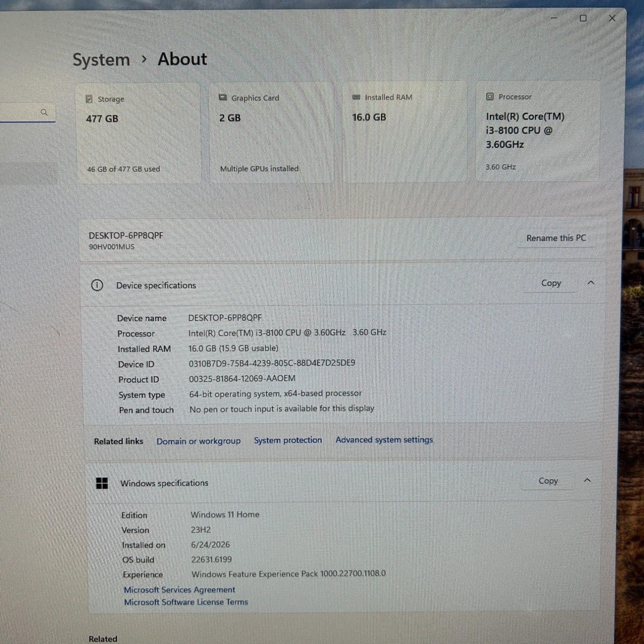This screenshot has height=644, width=644.
Task: Click Edition value Windows 11 Home
Action: tap(225, 514)
